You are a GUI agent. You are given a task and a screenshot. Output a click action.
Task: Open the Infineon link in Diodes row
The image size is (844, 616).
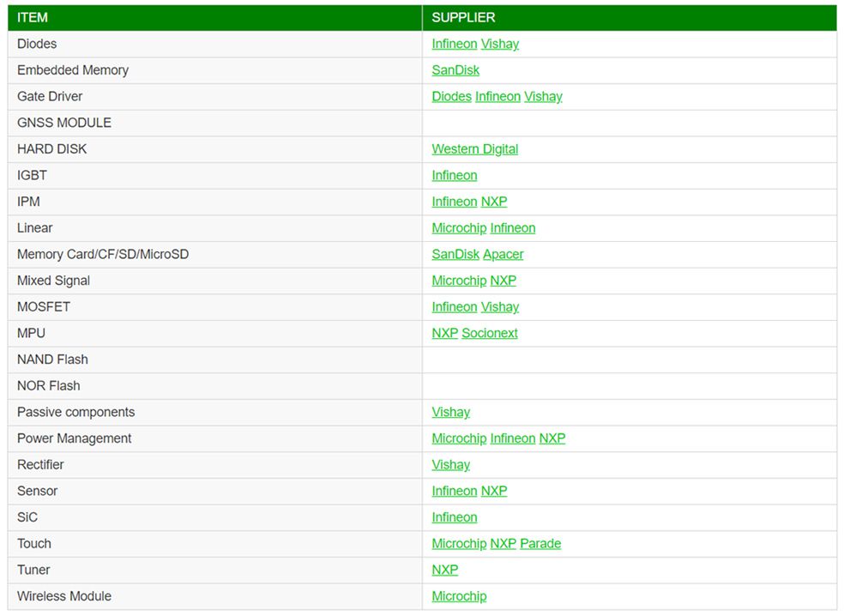click(x=454, y=44)
